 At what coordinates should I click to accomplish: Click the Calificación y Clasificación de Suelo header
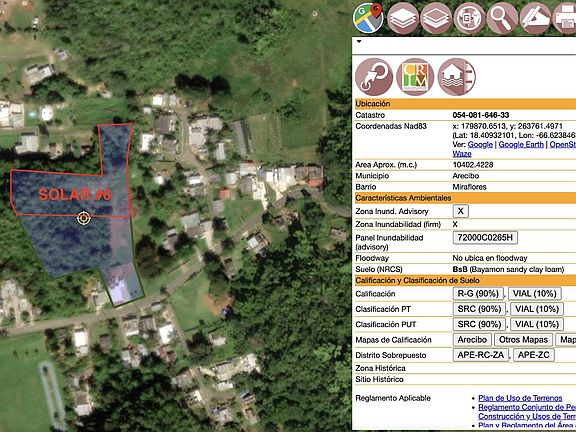[464, 281]
